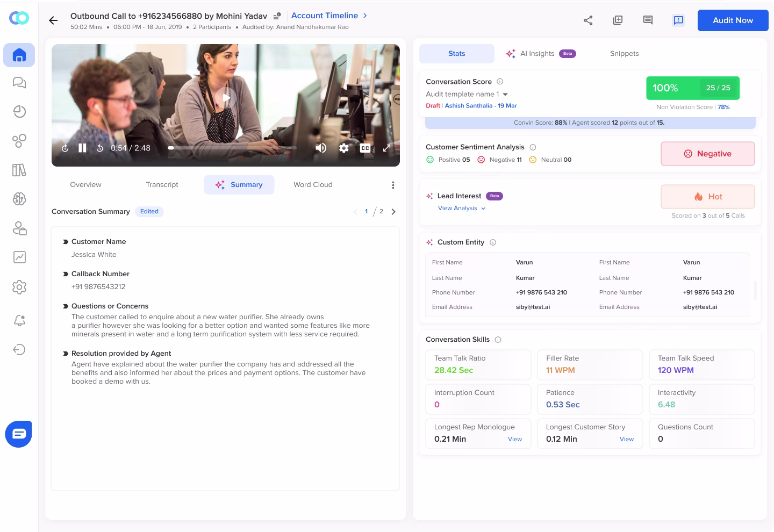Viewport: 774px width, 532px height.
Task: Share this call recording via share icon
Action: point(588,20)
